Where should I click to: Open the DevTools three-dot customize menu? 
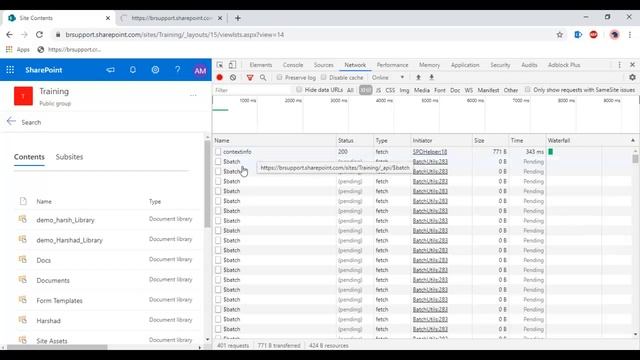(x=620, y=65)
